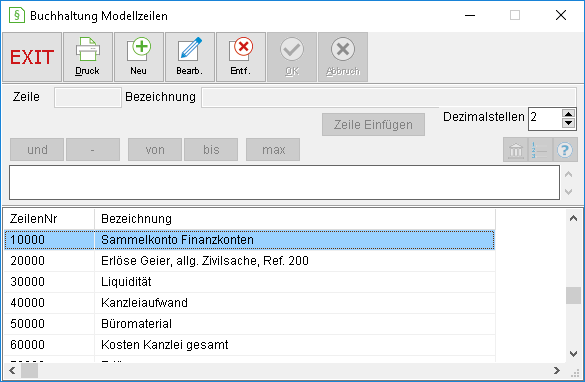Click into the Dezimalstellen value field
Screen dimensions: 585x382
click(x=545, y=118)
